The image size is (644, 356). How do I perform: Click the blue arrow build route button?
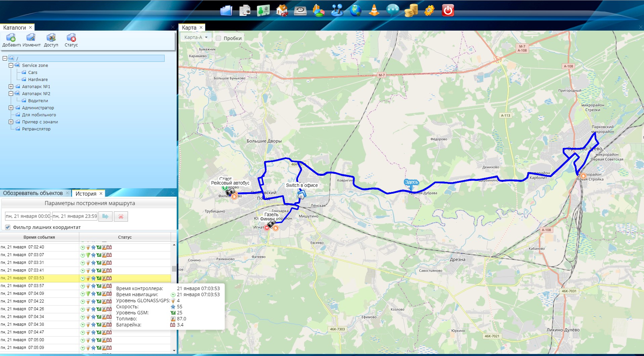click(105, 216)
